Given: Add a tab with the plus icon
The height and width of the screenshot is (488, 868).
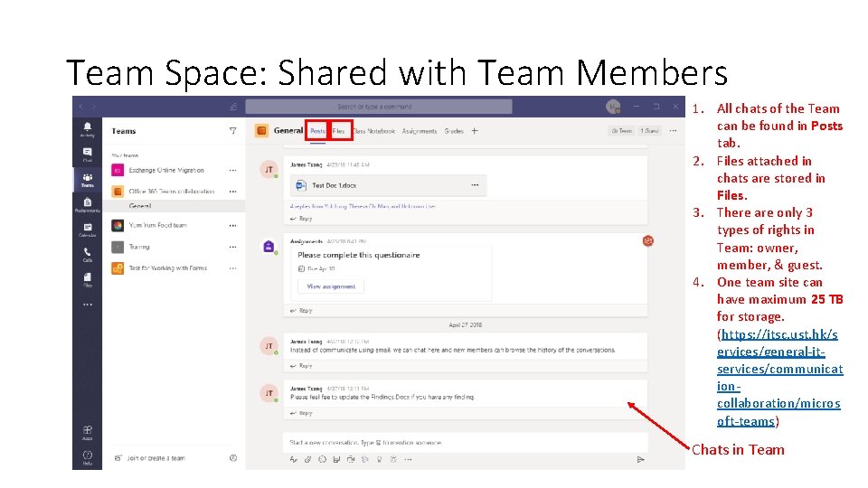Looking at the screenshot, I should (x=475, y=131).
